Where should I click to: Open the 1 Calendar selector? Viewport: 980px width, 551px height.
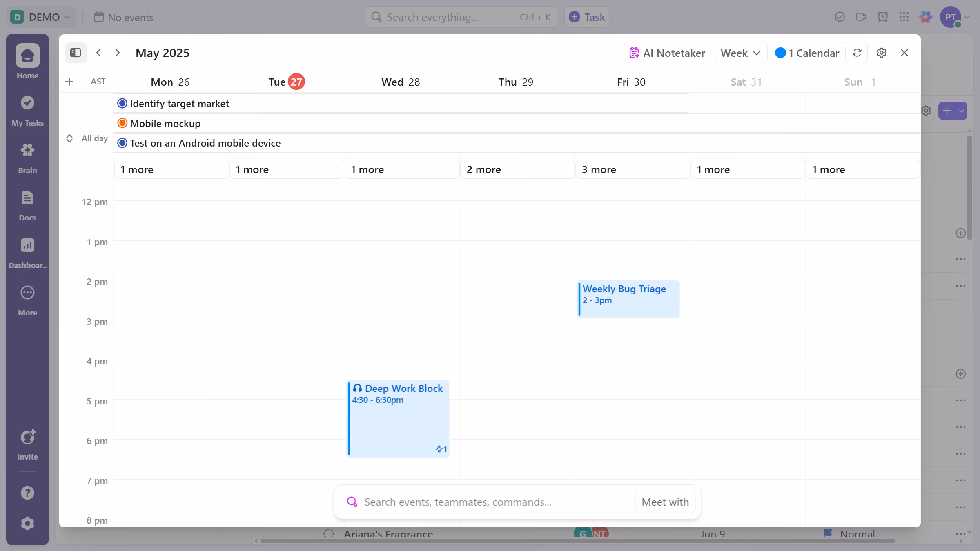(807, 53)
